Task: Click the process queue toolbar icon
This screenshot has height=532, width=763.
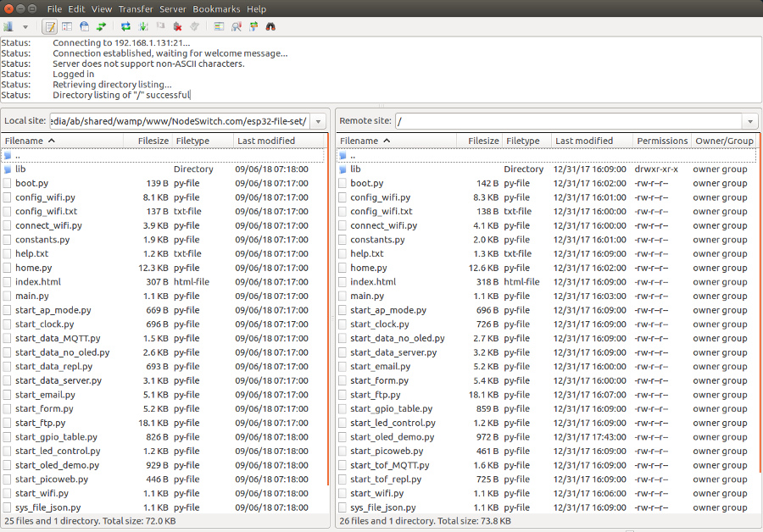Action: click(143, 27)
